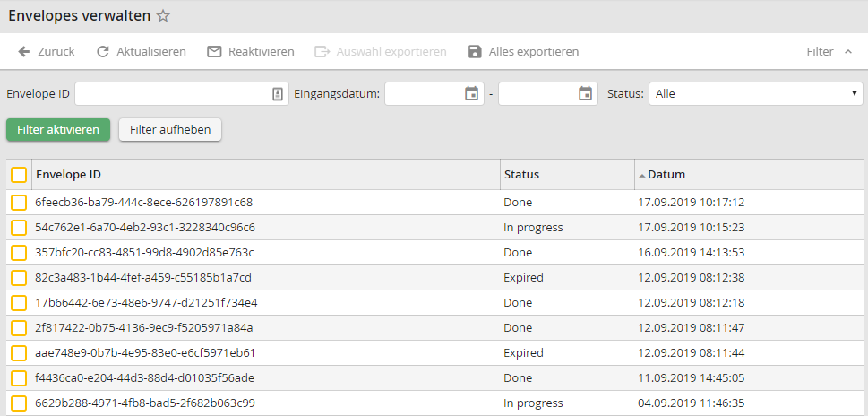Click the Reaktivieren envelope icon
Viewport: 868px width, 416px height.
coord(214,52)
